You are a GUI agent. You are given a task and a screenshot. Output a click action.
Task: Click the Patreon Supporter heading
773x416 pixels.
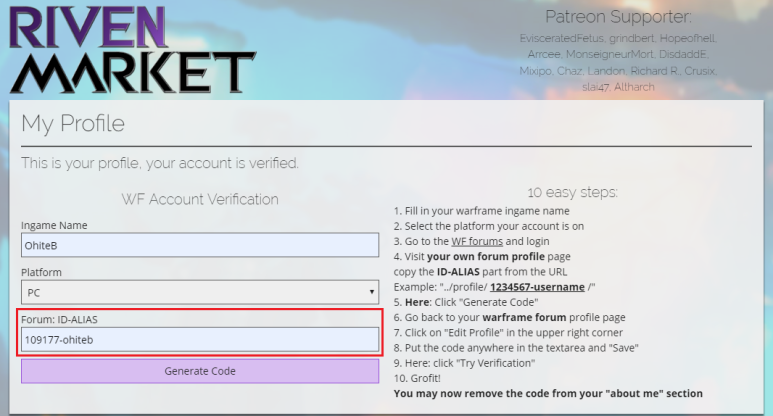click(618, 17)
